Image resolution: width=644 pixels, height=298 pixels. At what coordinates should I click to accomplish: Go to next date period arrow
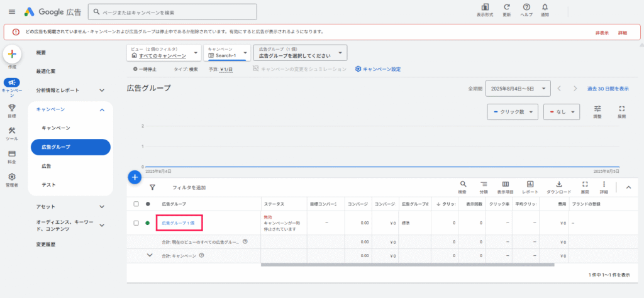point(575,89)
